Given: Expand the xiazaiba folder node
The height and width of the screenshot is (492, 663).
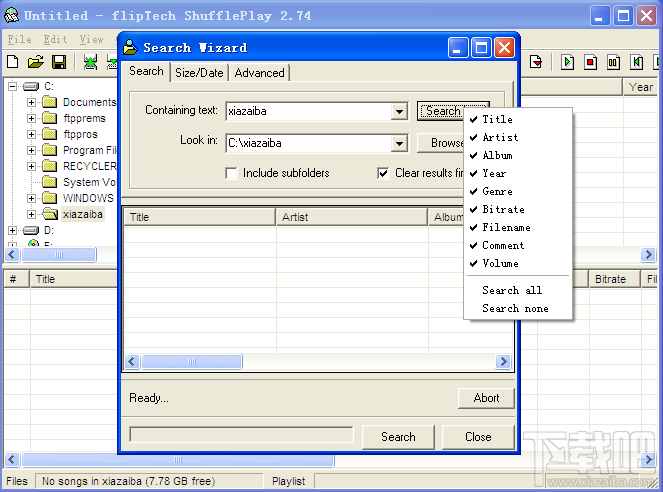Looking at the screenshot, I should pos(31,214).
